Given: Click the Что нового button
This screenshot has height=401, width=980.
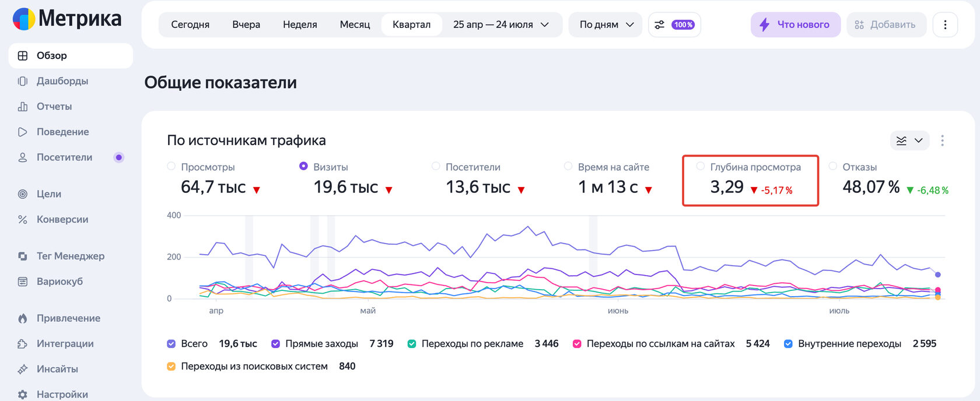Looking at the screenshot, I should [x=795, y=24].
